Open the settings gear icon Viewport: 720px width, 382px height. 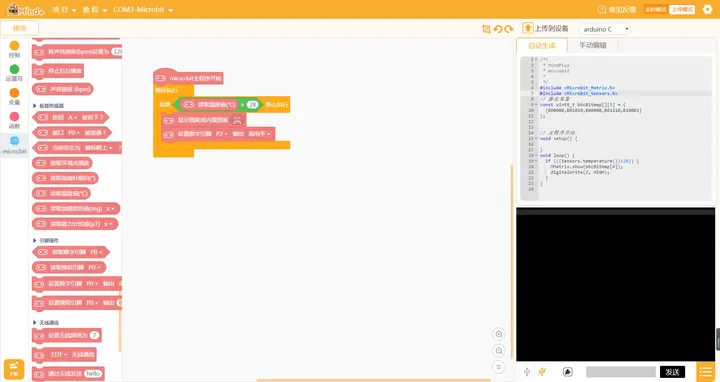pos(708,9)
